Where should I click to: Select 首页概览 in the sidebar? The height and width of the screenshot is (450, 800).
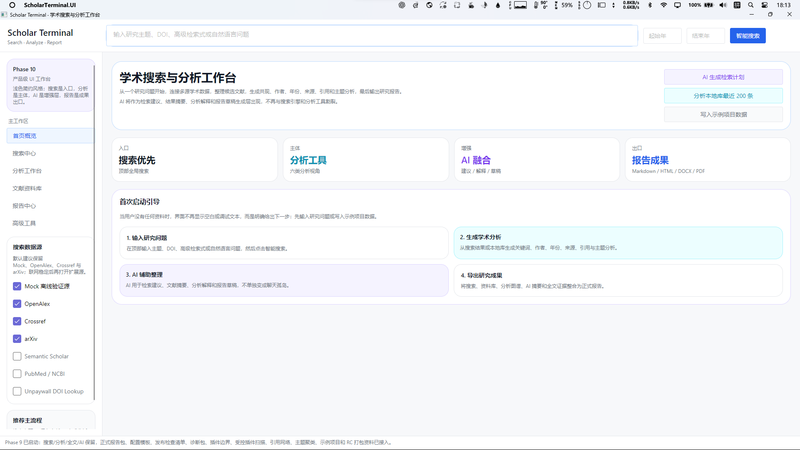(x=50, y=136)
